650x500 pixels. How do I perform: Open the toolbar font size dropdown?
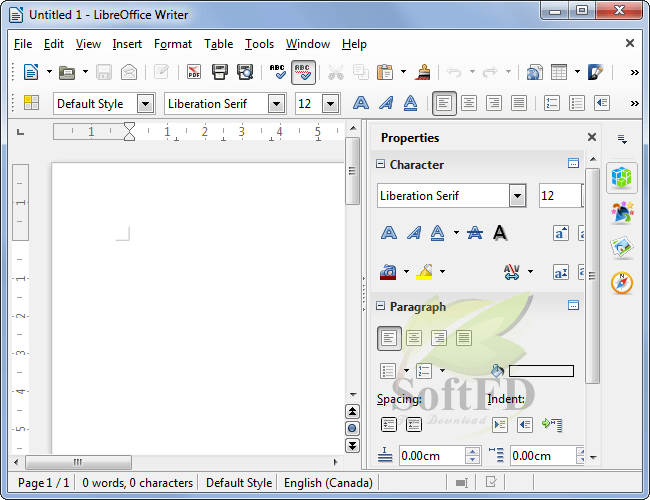(x=330, y=104)
